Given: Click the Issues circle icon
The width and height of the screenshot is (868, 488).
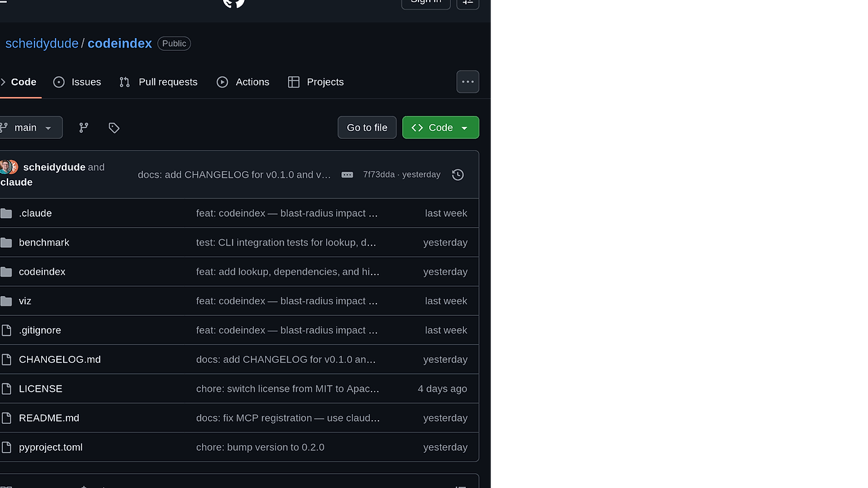Looking at the screenshot, I should pyautogui.click(x=59, y=82).
